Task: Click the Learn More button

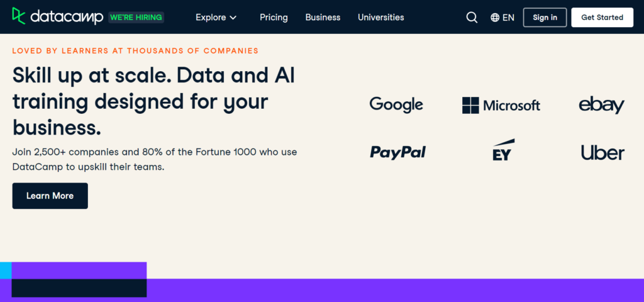Action: click(50, 196)
